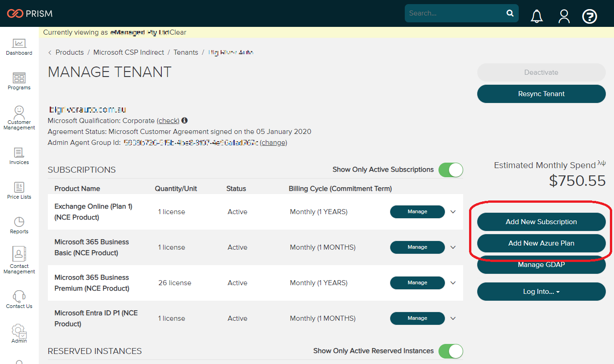Click the SUBSCRIPTIONS section heading
The height and width of the screenshot is (364, 614).
(x=82, y=170)
